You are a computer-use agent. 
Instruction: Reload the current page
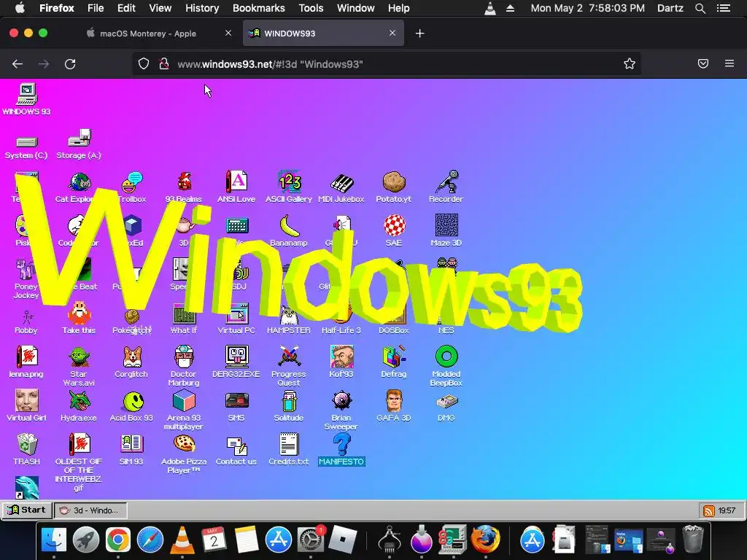pos(70,64)
